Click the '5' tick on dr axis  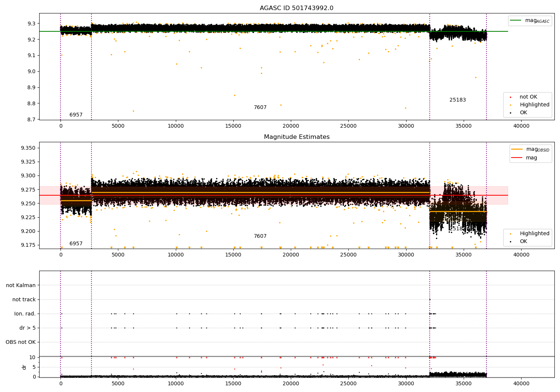click(x=34, y=367)
